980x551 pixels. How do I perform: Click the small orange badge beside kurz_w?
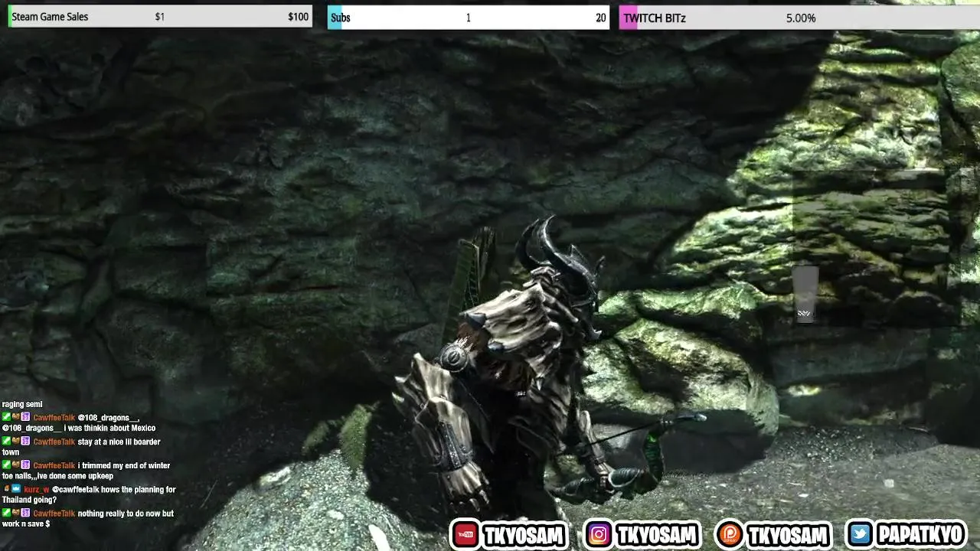[7, 489]
